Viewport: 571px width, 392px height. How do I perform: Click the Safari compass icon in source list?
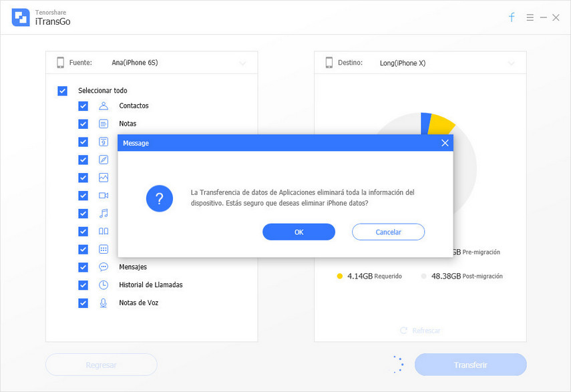pos(104,160)
